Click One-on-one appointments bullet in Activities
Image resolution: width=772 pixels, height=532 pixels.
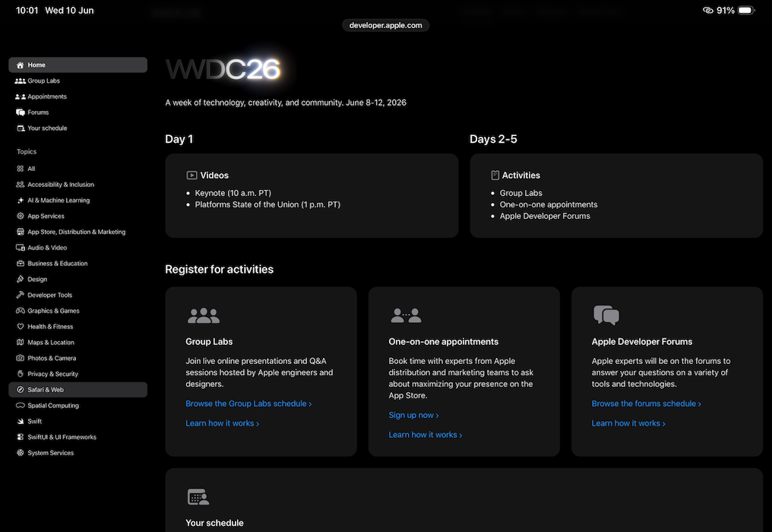point(549,204)
